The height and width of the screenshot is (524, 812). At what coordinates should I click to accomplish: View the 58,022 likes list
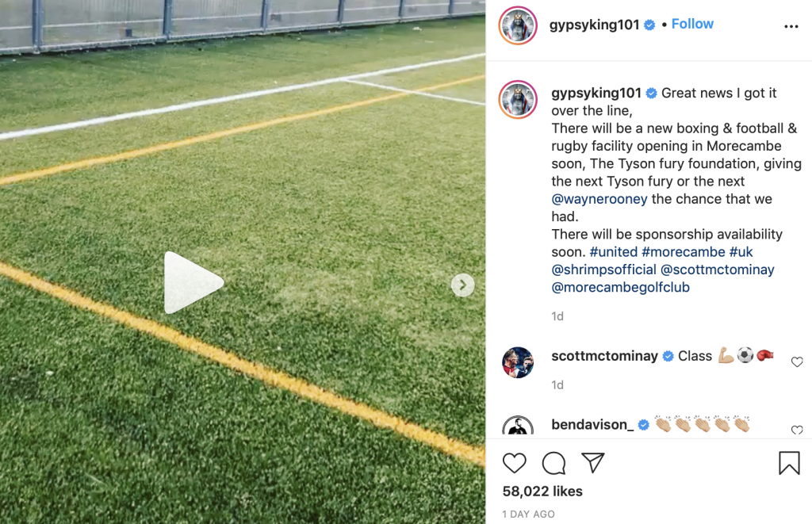[542, 491]
